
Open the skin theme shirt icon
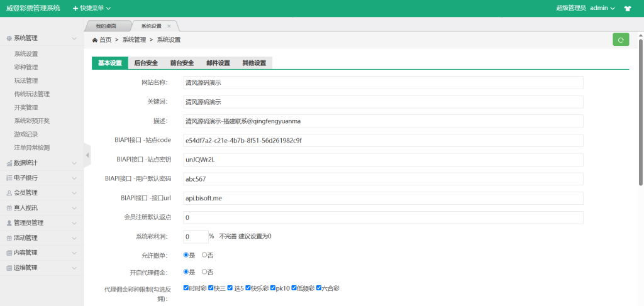(x=627, y=9)
